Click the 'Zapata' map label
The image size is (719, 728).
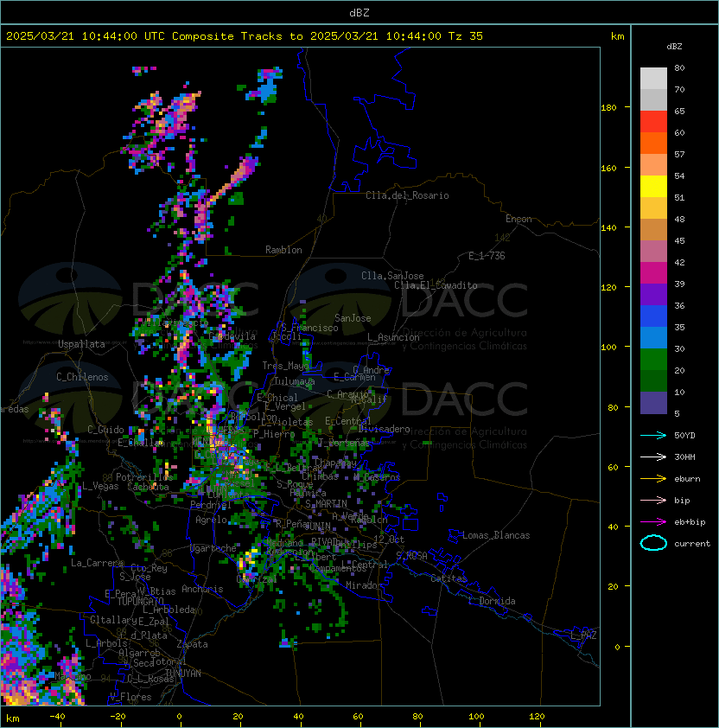coord(192,644)
